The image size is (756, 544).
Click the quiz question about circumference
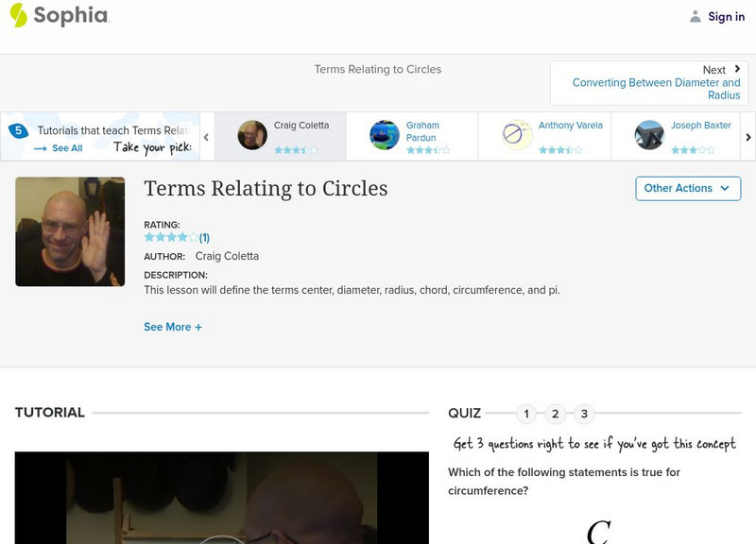click(563, 482)
